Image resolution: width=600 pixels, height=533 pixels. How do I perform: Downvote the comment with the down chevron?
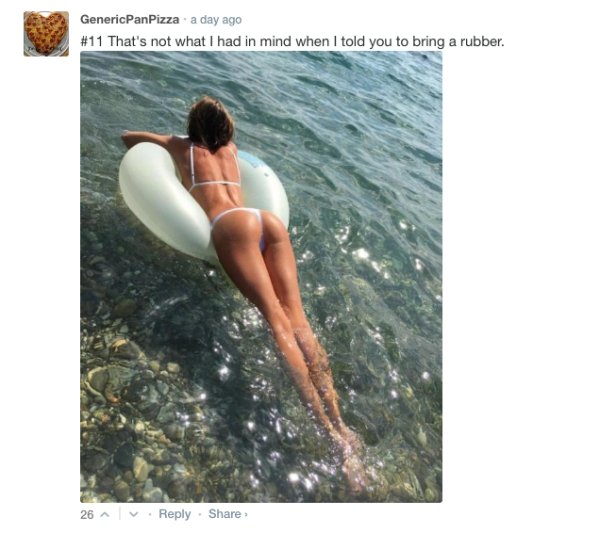coord(133,514)
